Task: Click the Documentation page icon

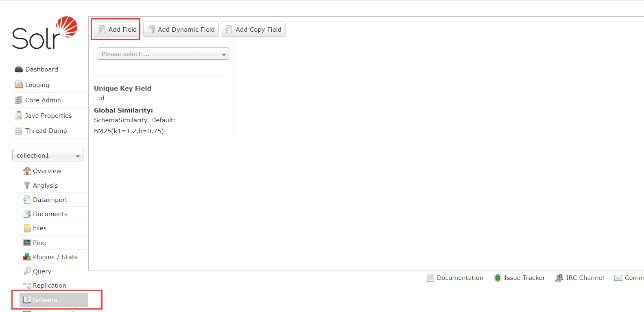Action: pos(430,278)
